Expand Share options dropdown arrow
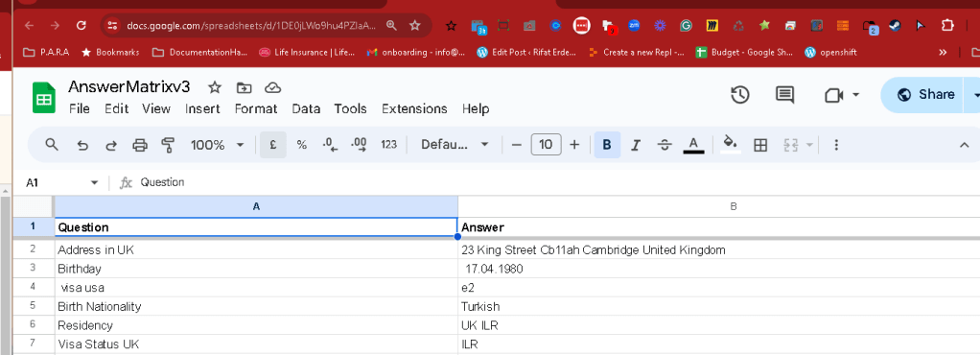 (975, 95)
